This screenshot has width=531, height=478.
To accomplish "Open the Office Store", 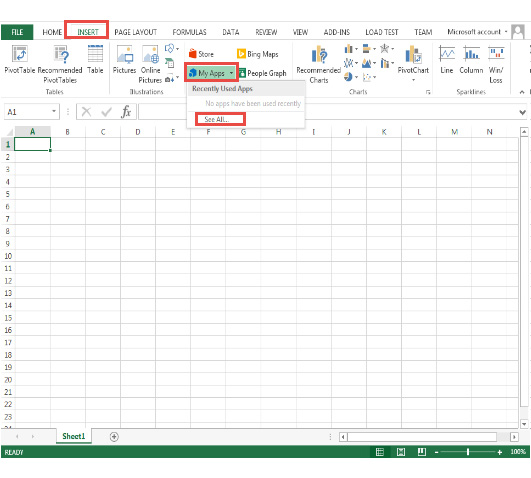I will 201,54.
